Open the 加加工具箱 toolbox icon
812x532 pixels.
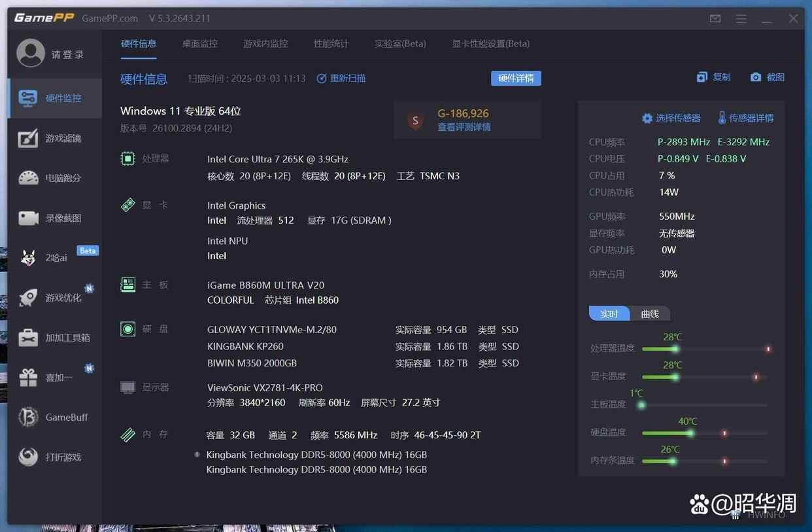28,338
